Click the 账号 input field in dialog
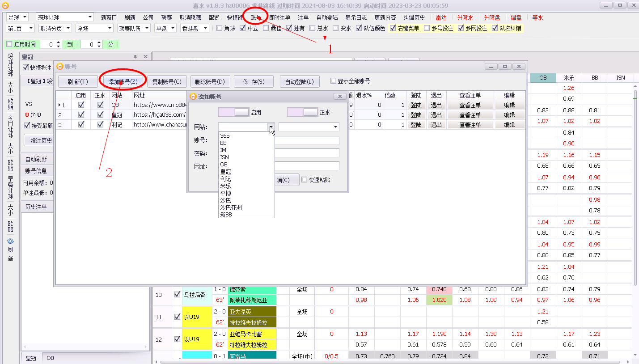Image resolution: width=639 pixels, height=364 pixels. pyautogui.click(x=279, y=140)
